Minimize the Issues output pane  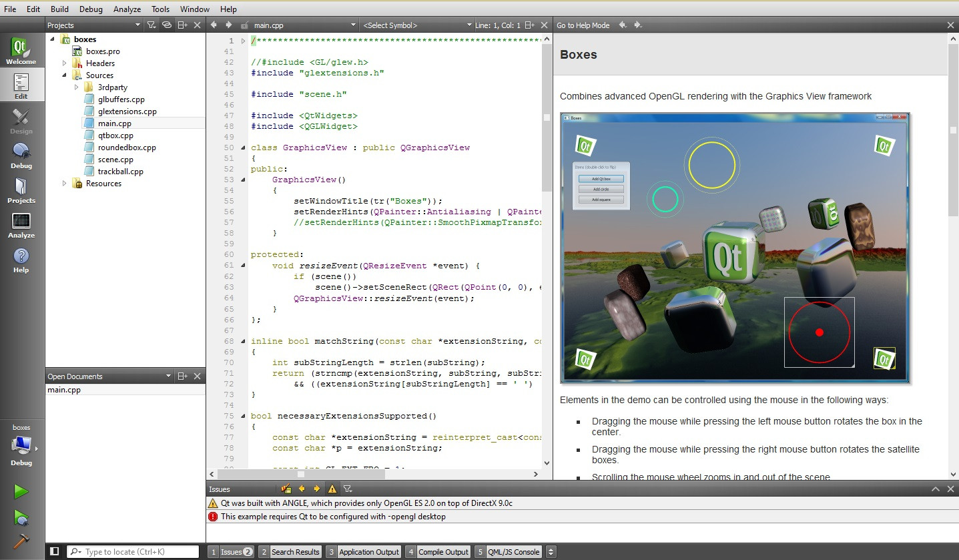point(936,489)
